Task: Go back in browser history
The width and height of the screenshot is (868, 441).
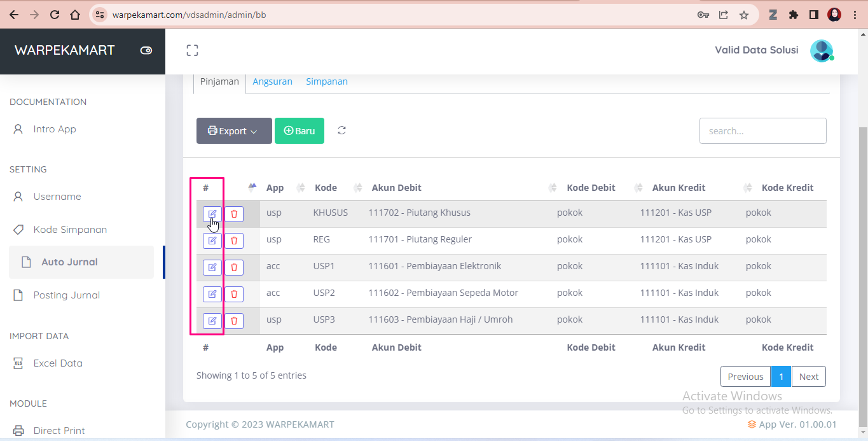Action: (14, 15)
